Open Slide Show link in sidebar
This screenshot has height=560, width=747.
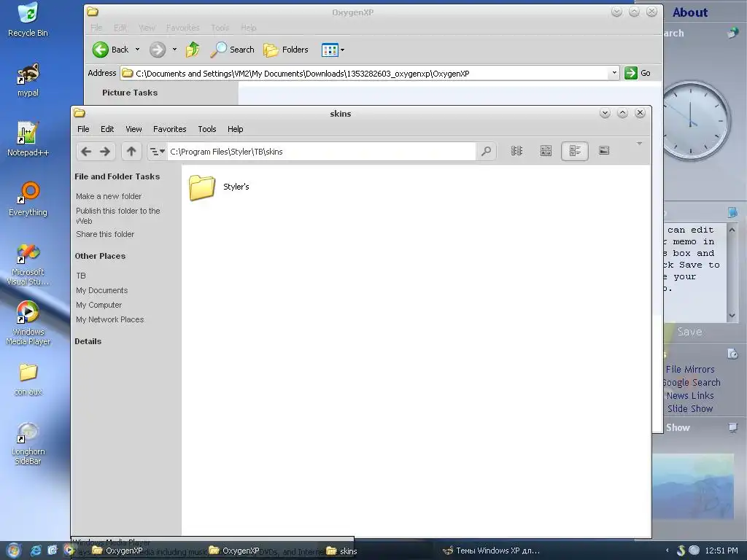coord(690,408)
